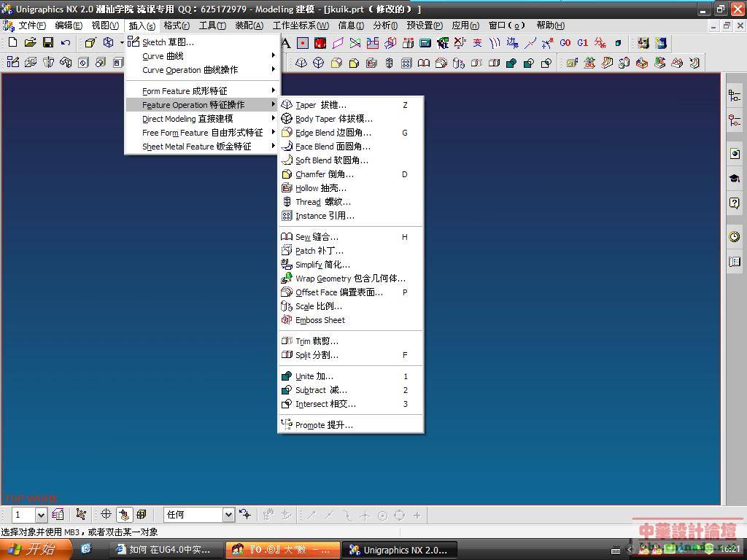The image size is (747, 560).
Task: Select the Offset Face toolbar icon
Action: pos(441,63)
